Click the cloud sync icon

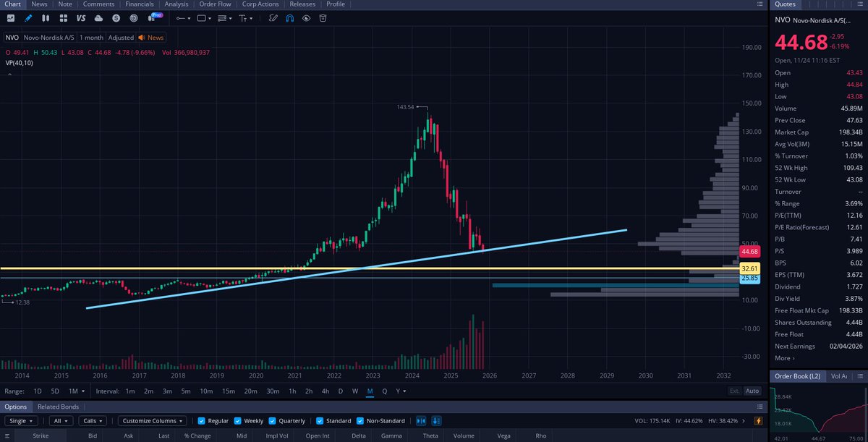98,18
